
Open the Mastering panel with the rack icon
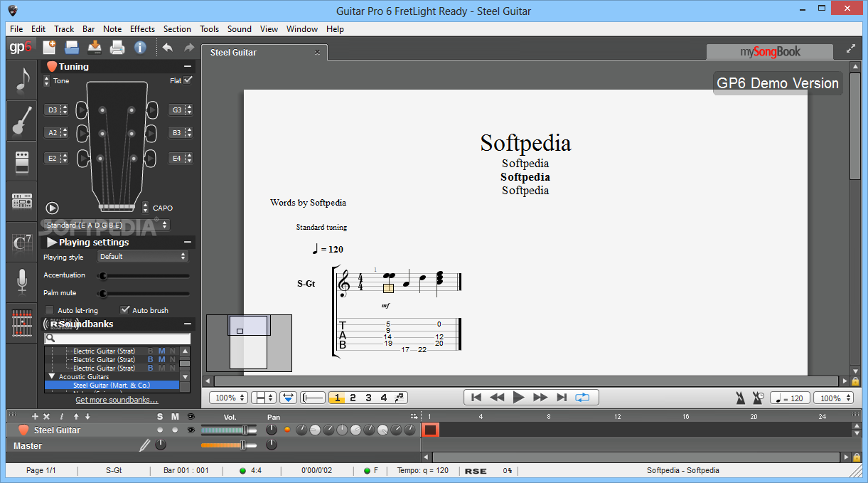pyautogui.click(x=22, y=202)
